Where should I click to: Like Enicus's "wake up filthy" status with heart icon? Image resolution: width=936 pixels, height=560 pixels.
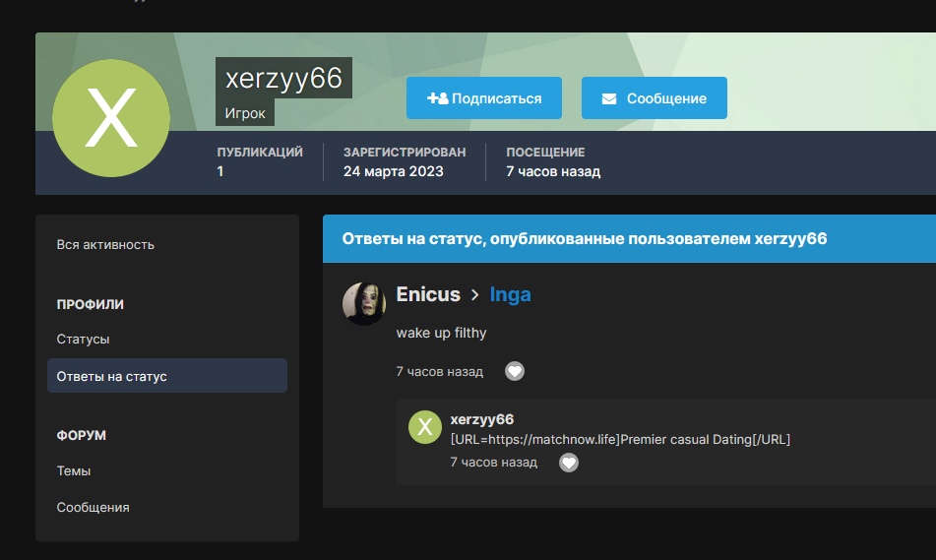pyautogui.click(x=515, y=371)
